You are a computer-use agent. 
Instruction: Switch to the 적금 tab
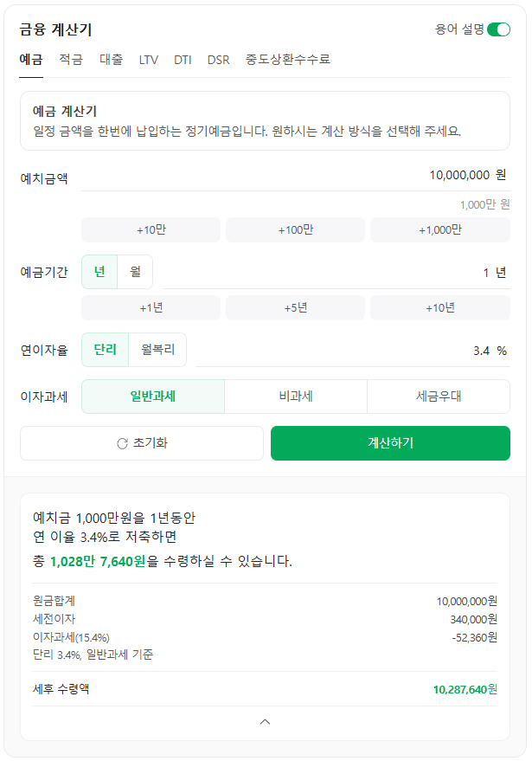[x=67, y=60]
